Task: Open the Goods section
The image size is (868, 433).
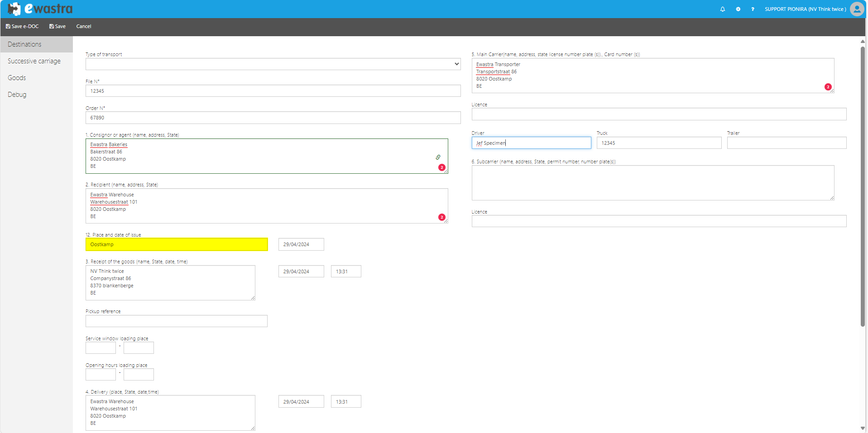Action: point(17,78)
